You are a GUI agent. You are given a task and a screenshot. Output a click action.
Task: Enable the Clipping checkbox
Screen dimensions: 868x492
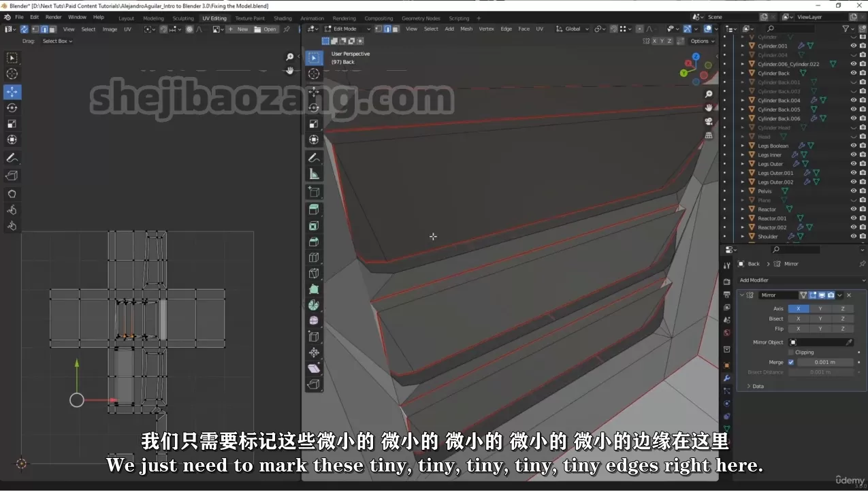tap(791, 352)
